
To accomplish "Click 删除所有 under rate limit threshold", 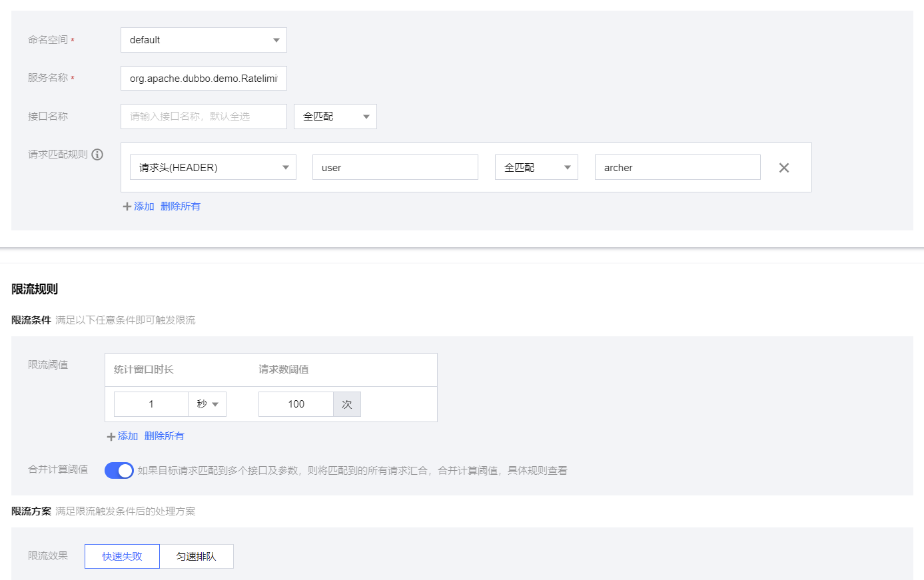I will (165, 436).
